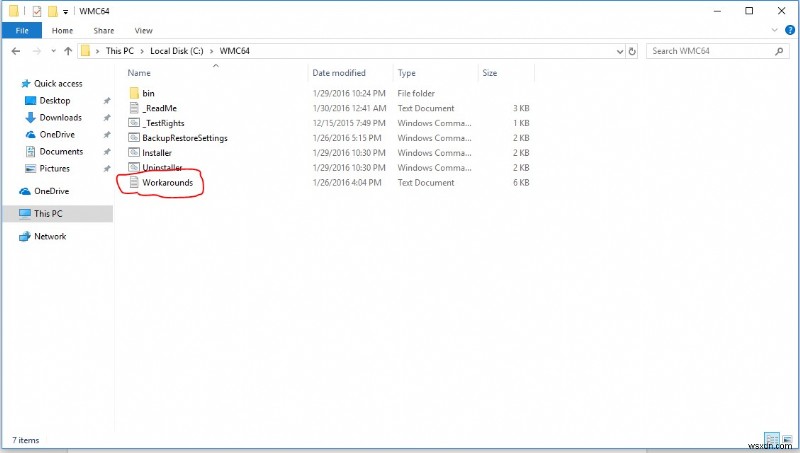Click the Properties quick access toolbar icon

click(37, 11)
